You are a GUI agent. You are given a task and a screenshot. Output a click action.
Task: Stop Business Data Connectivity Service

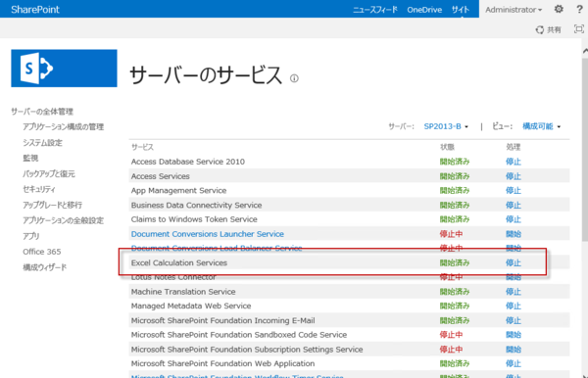click(514, 206)
